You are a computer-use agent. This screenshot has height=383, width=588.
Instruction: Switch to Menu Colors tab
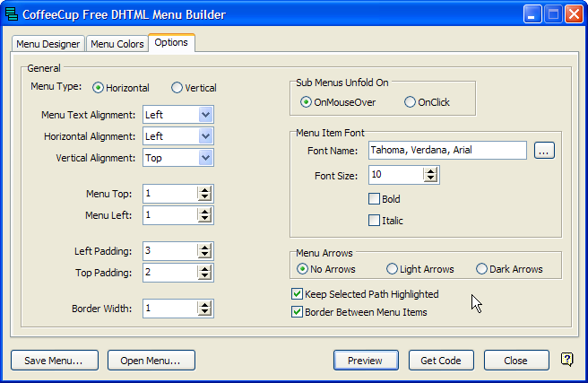click(117, 44)
